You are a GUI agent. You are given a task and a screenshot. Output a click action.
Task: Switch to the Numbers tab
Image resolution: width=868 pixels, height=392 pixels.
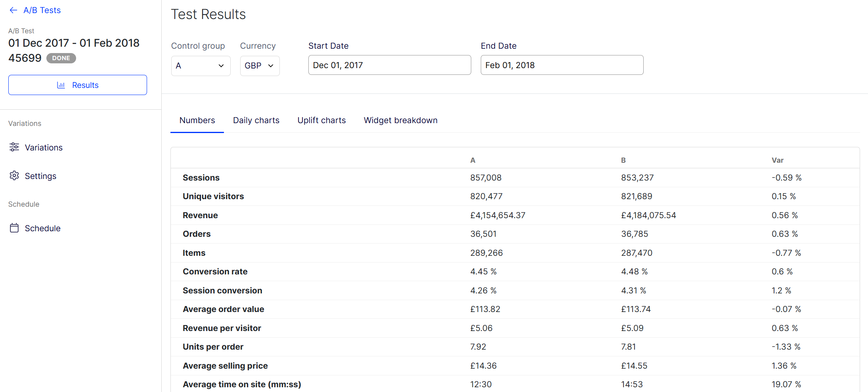(197, 120)
